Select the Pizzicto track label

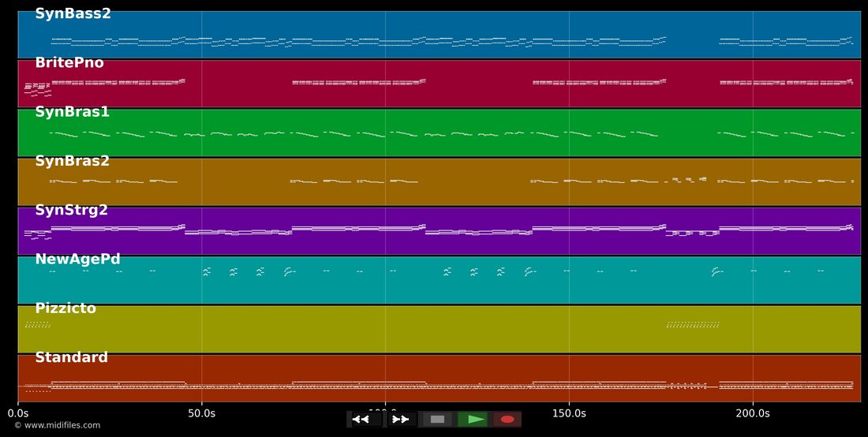(x=65, y=308)
